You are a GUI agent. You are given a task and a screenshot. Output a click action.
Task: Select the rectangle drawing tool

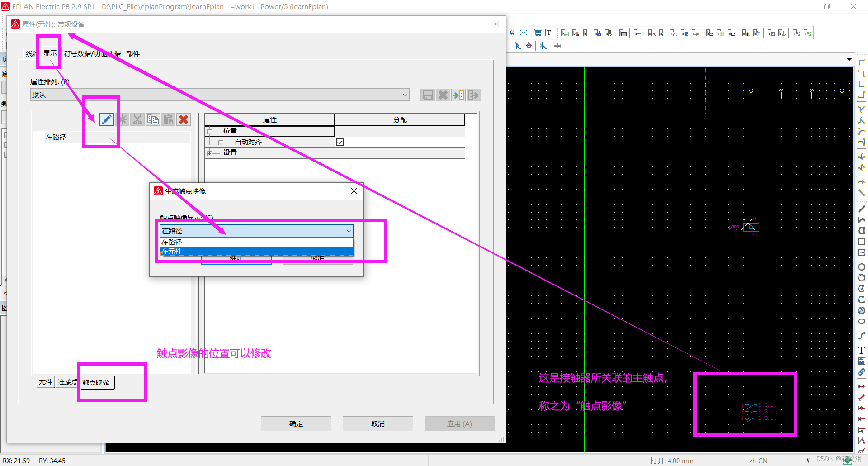862,242
